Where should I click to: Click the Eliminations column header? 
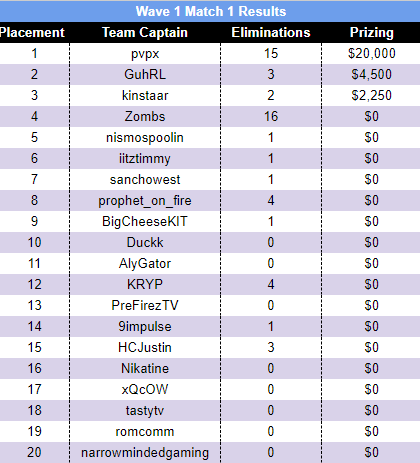click(271, 32)
